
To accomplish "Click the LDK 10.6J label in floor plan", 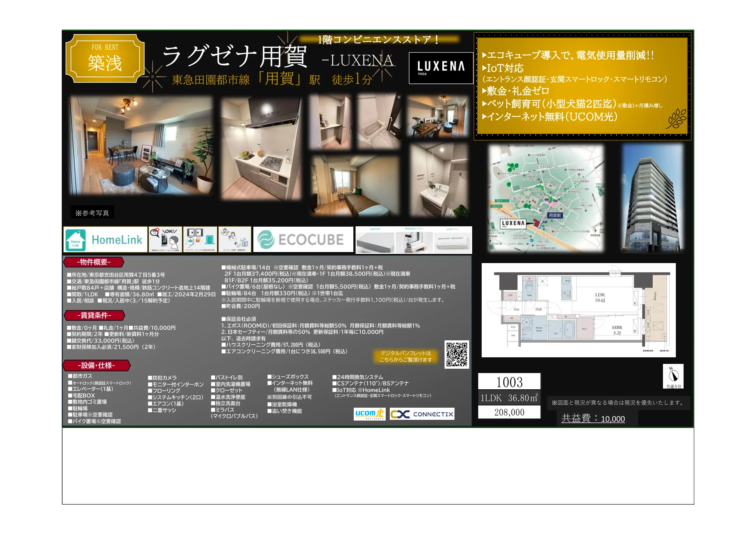I will (x=600, y=297).
